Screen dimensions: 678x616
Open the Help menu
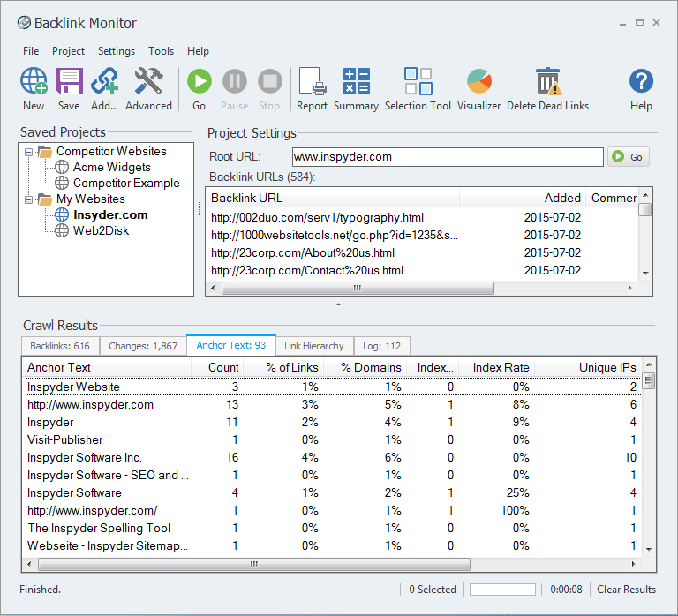(198, 51)
